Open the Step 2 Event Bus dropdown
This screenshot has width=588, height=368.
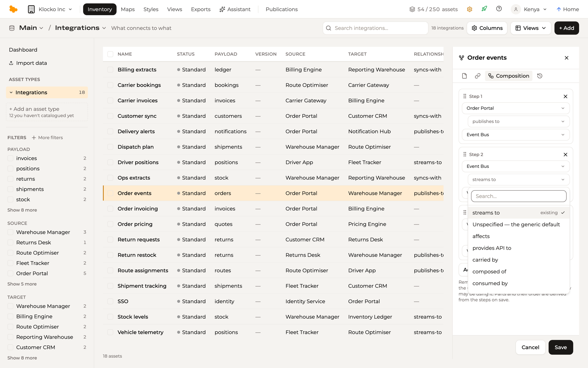(516, 166)
